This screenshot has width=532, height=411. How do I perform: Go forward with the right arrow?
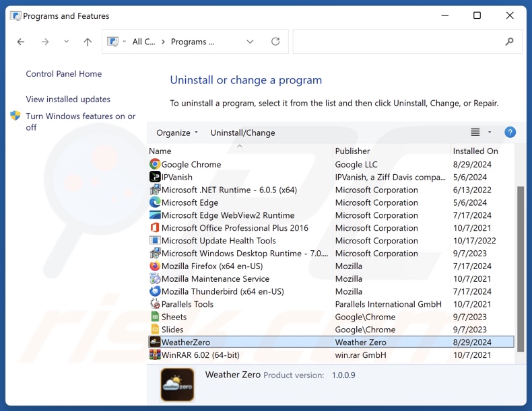click(x=45, y=42)
